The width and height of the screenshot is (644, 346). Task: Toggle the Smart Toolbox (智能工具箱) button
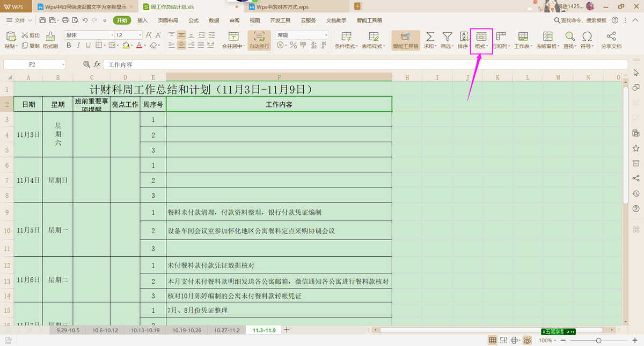[x=406, y=40]
